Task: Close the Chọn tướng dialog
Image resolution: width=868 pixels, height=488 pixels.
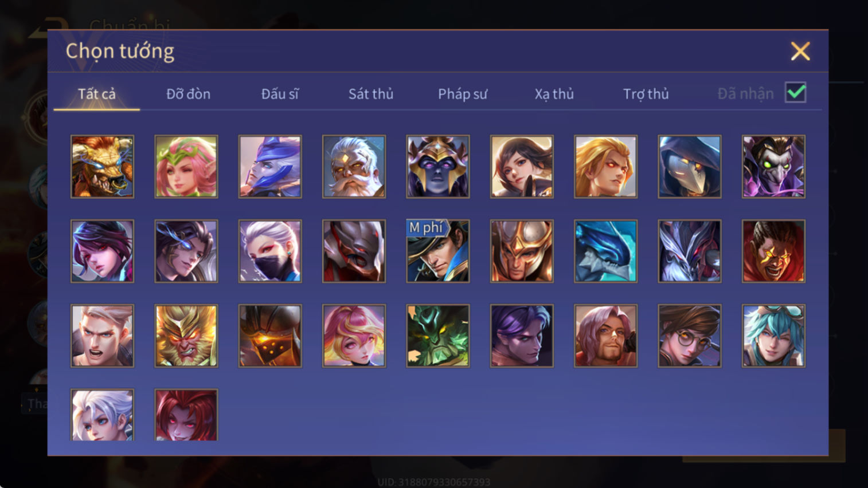Action: click(800, 51)
